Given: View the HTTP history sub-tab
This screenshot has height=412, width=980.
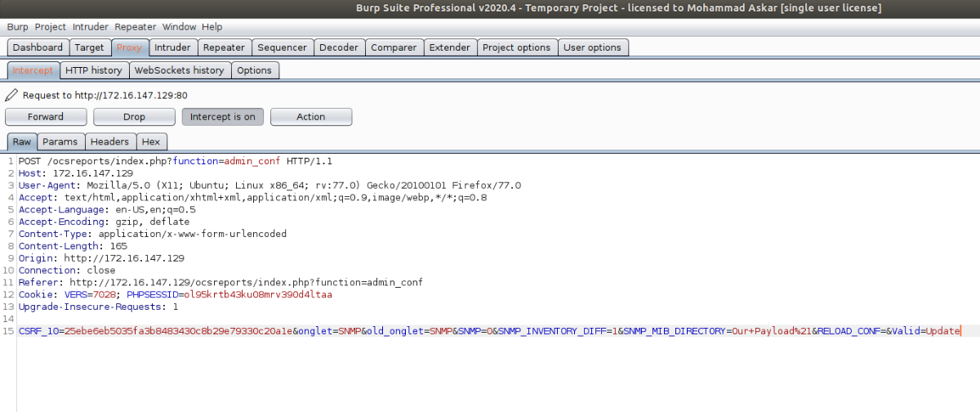Looking at the screenshot, I should coord(94,70).
